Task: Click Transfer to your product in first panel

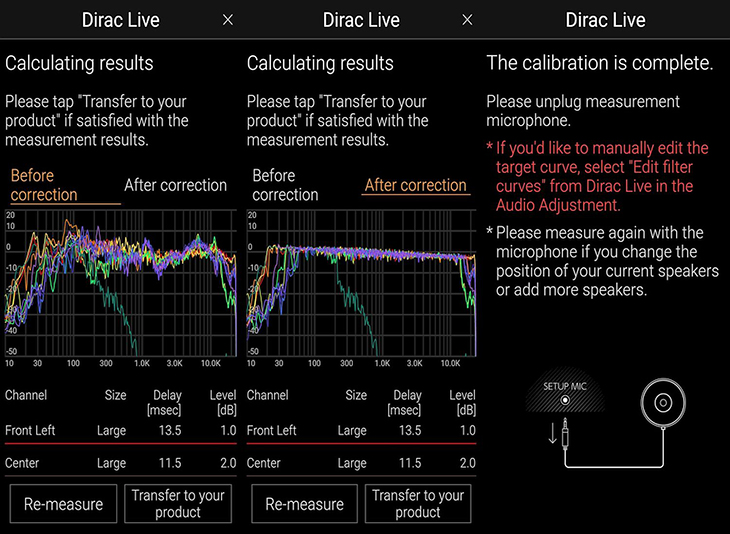Action: [x=178, y=504]
